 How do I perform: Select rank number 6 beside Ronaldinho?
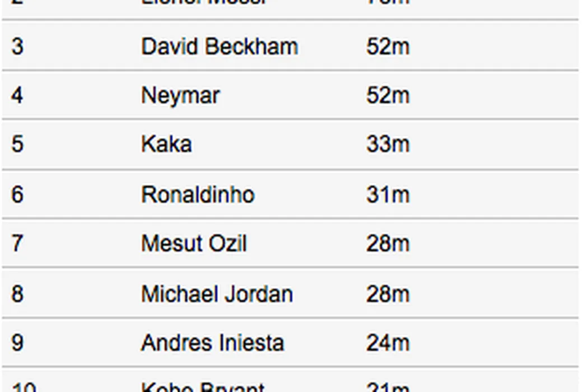[17, 195]
